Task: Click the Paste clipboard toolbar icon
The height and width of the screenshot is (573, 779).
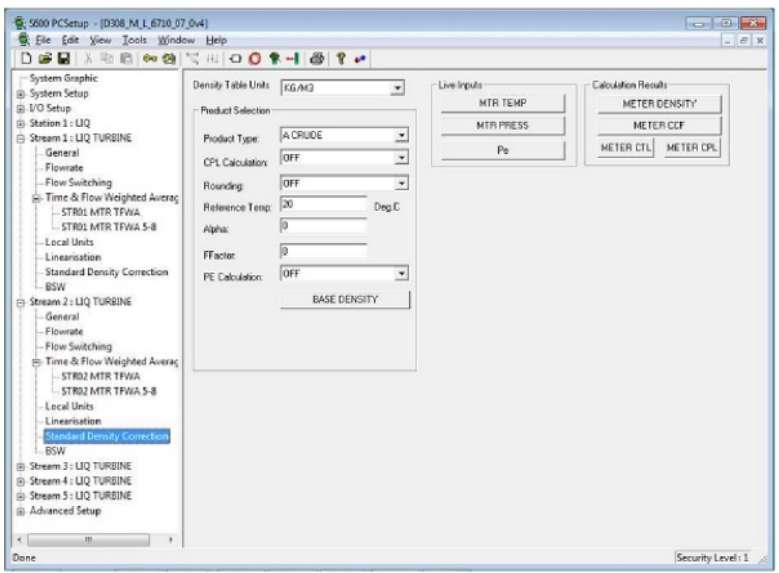Action: [126, 59]
